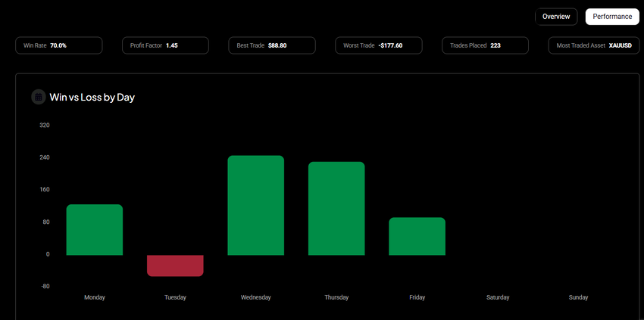Select the green Thursday bar
644x320 pixels.
click(x=336, y=209)
